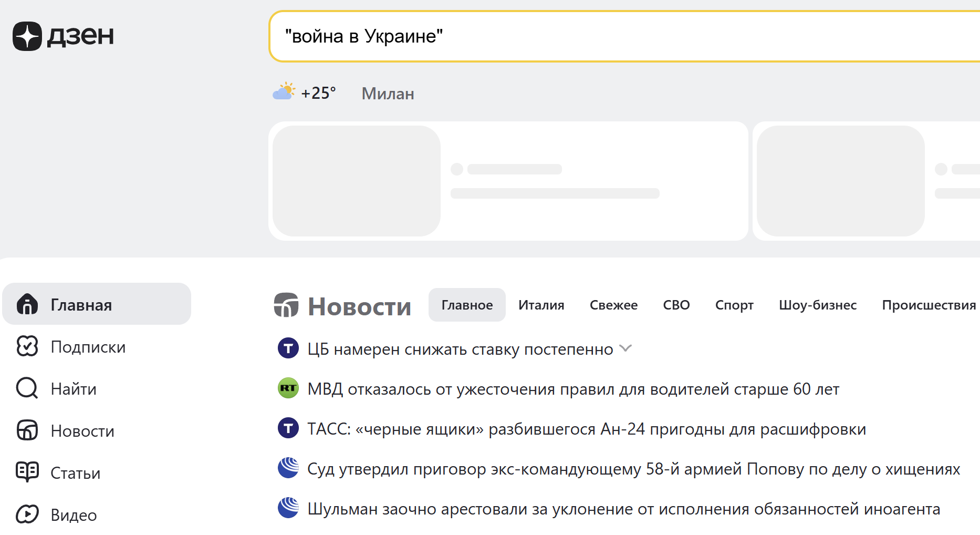Screen dimensions: 980x535
Task: Click the Dzen logo icon
Action: click(x=27, y=36)
